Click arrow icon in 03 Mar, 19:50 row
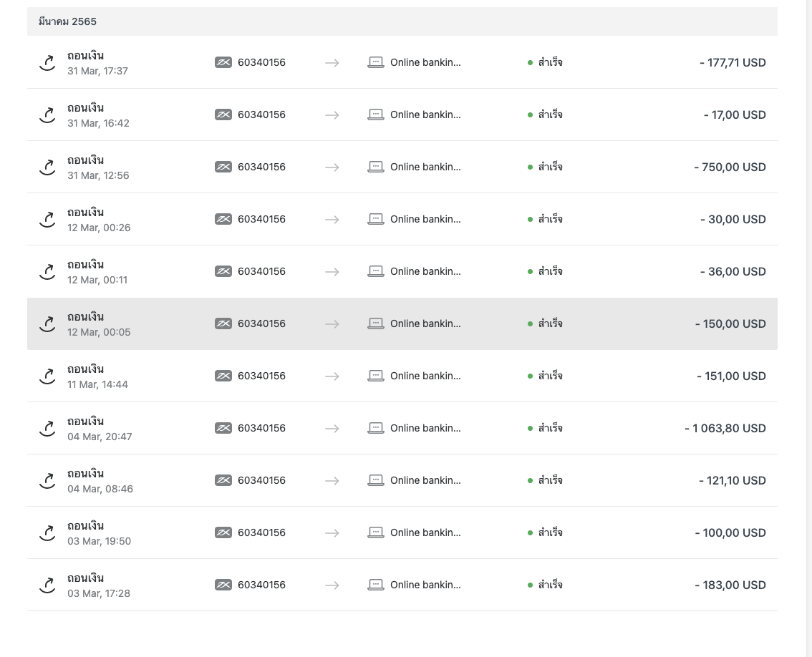The height and width of the screenshot is (657, 812). pos(332,532)
